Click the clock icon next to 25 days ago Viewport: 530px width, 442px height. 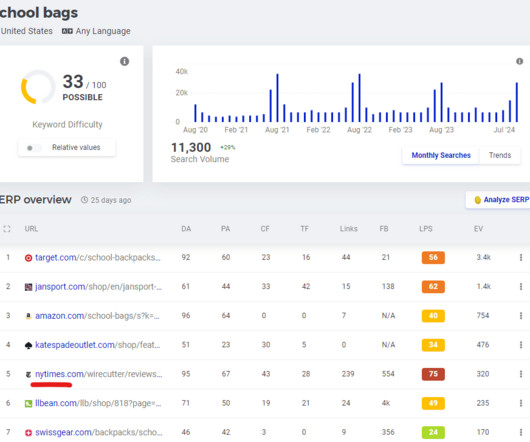pyautogui.click(x=84, y=200)
